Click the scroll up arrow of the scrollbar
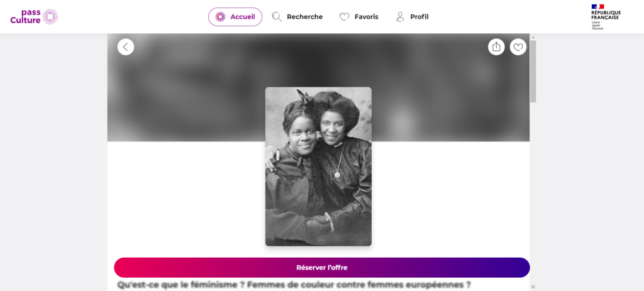This screenshot has height=291, width=644. [x=533, y=37]
